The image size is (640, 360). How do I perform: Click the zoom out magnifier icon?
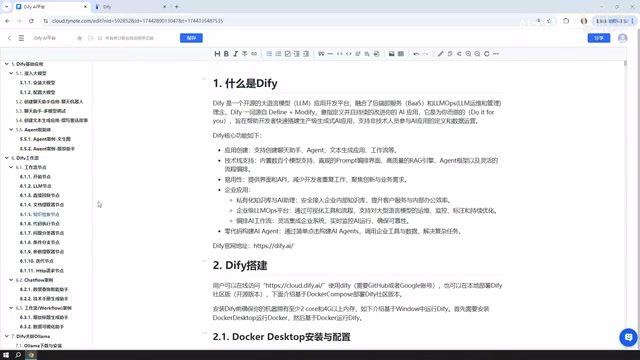(x=477, y=54)
